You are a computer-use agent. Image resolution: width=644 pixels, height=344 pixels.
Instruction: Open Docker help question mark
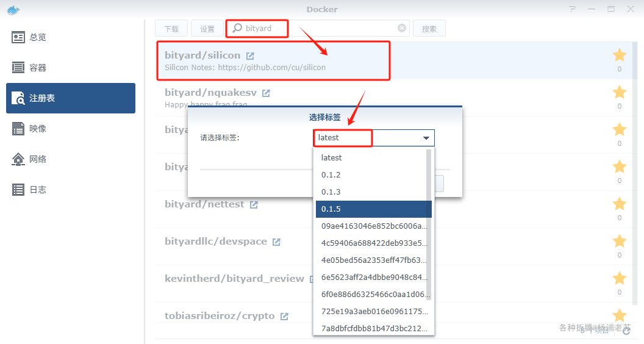572,9
